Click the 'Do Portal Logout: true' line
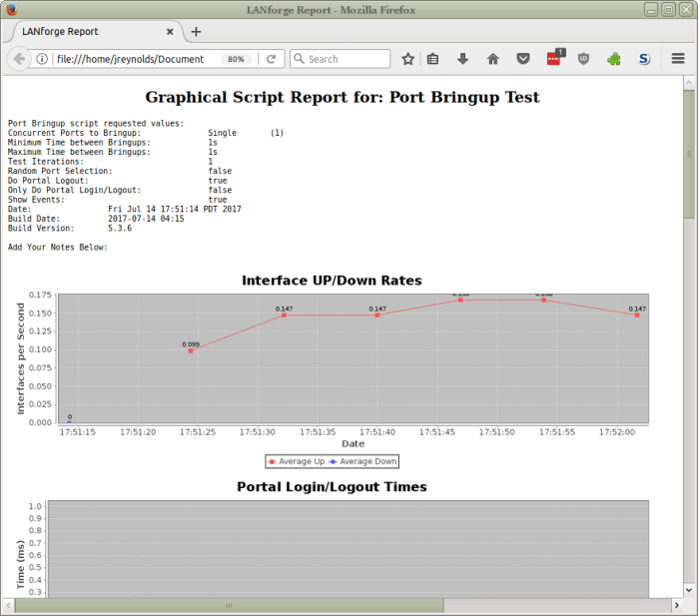This screenshot has height=616, width=698. [x=118, y=181]
